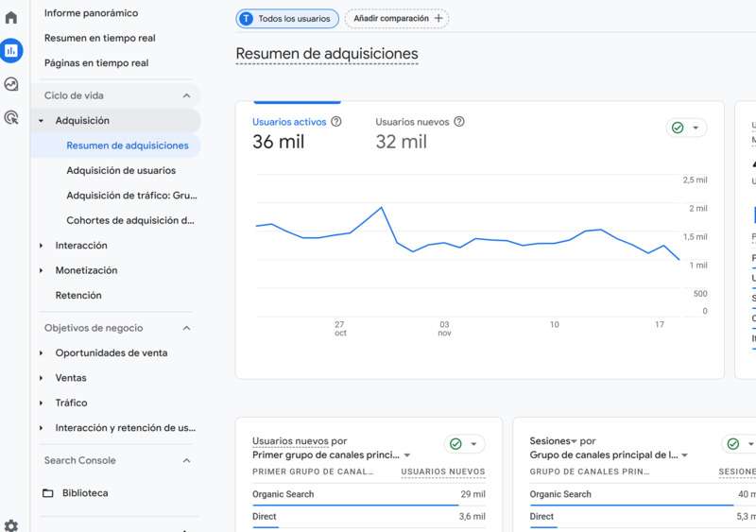The image size is (756, 532).
Task: Click the 32 mil new users value
Action: (x=401, y=142)
